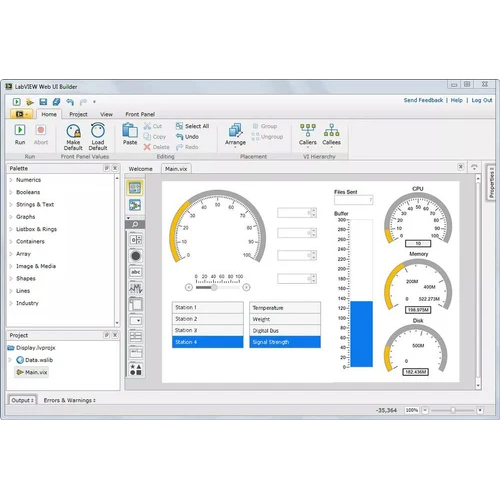
Task: Open the Arrange dropdown in Placement group
Action: pos(235,135)
